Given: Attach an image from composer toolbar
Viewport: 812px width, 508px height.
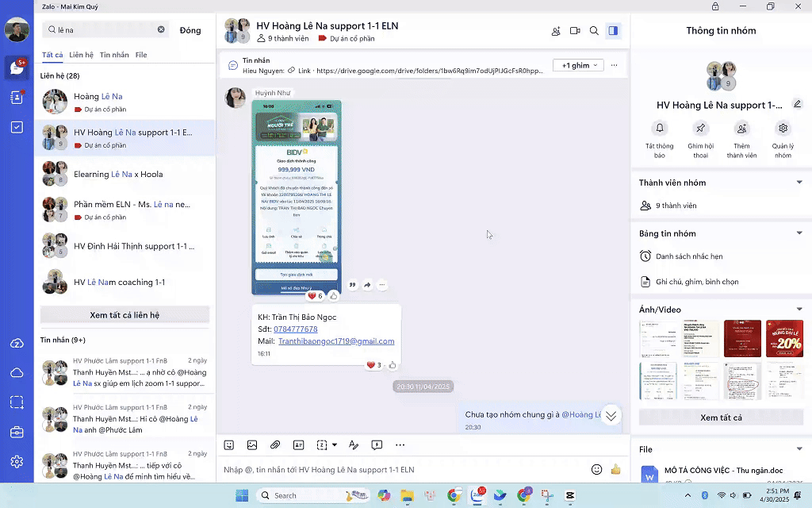Looking at the screenshot, I should click(x=252, y=444).
